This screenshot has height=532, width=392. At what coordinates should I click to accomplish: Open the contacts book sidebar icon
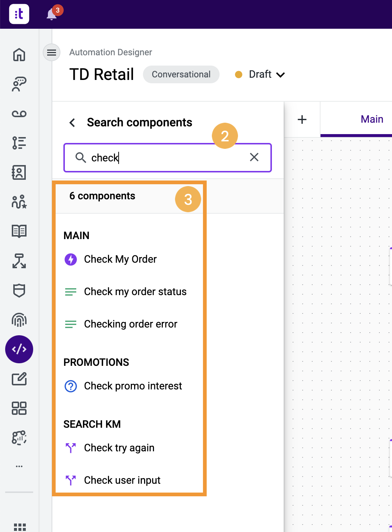point(19,172)
